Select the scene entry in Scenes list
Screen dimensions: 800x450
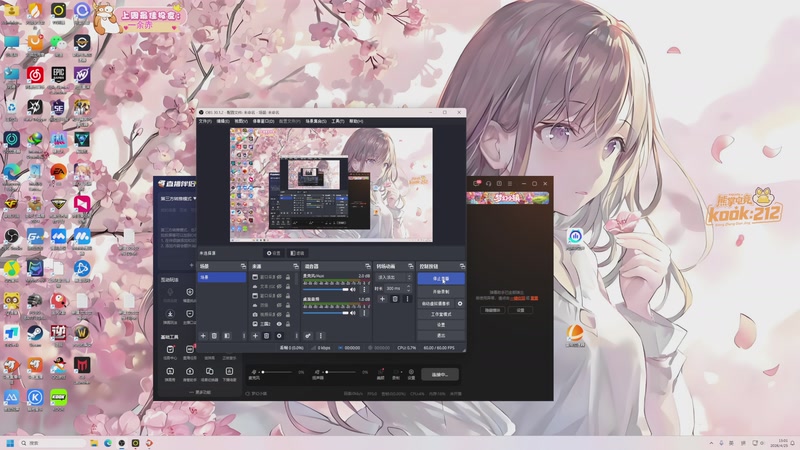pyautogui.click(x=221, y=277)
